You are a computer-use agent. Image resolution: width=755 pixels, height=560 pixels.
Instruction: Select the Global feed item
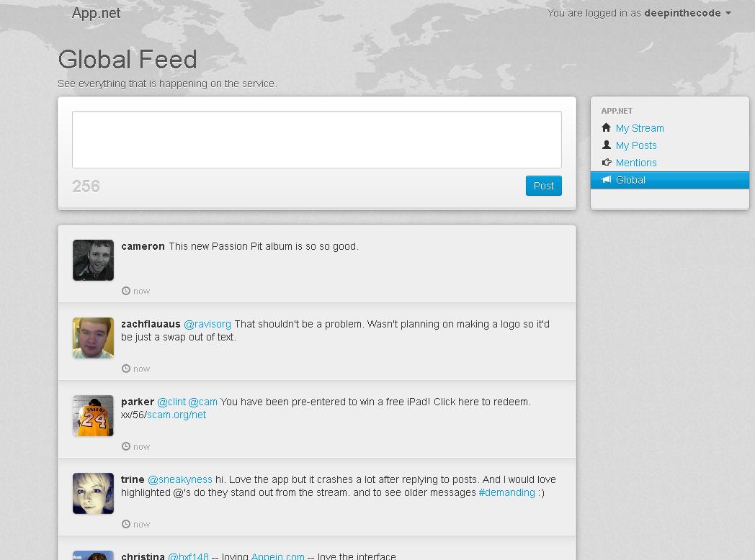point(670,180)
